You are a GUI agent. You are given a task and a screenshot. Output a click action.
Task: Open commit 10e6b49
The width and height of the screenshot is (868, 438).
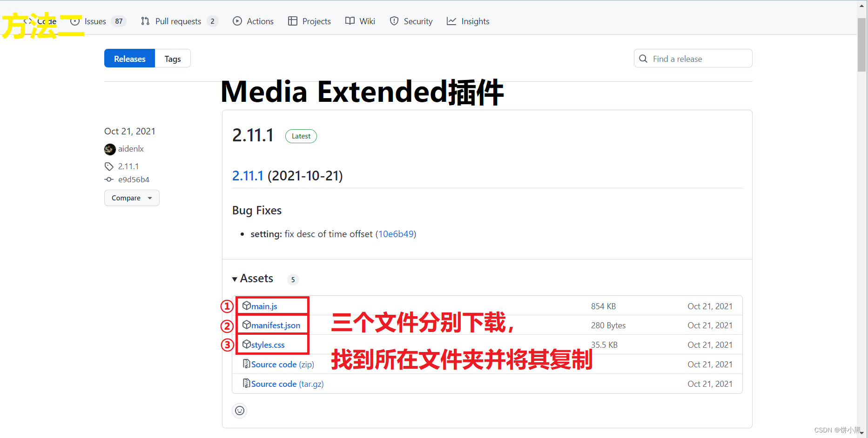click(x=396, y=234)
